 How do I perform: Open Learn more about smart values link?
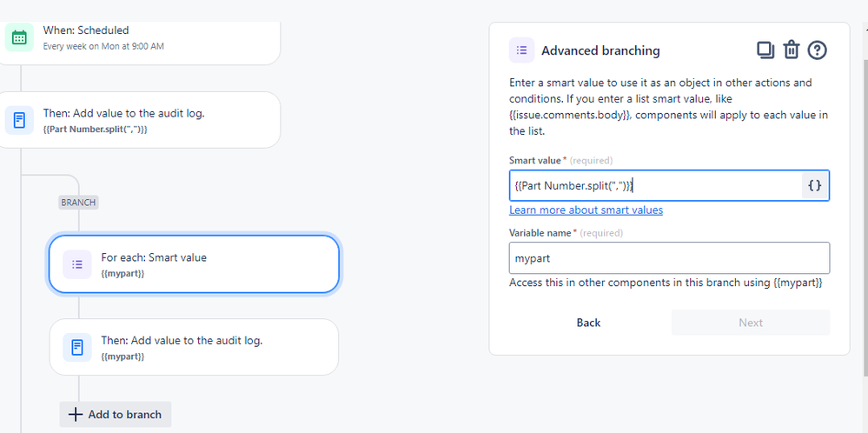pyautogui.click(x=586, y=210)
